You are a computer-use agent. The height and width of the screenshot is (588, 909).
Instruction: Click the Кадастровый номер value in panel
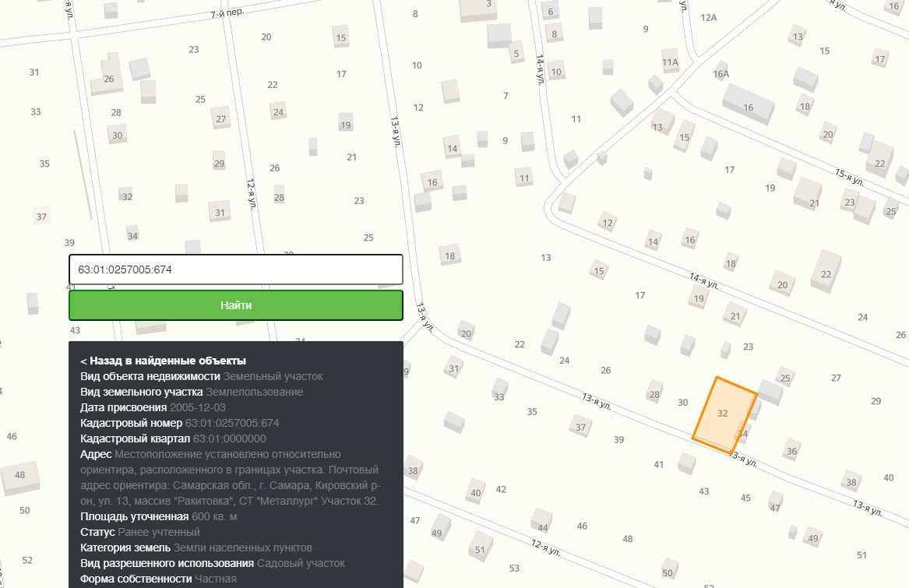[232, 424]
